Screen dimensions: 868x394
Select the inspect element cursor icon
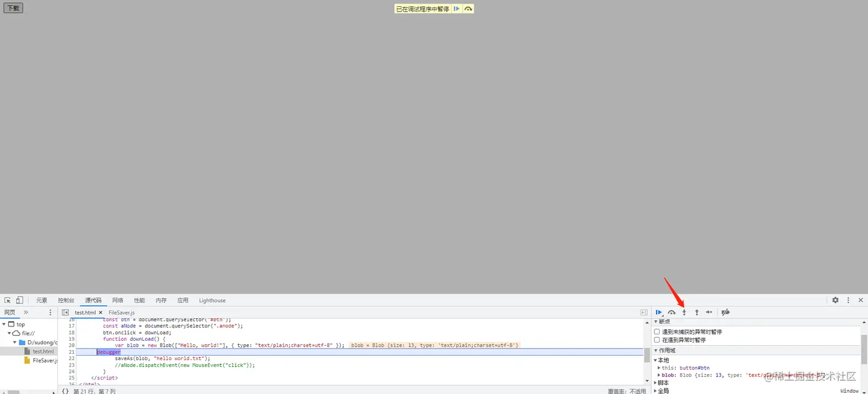click(7, 300)
